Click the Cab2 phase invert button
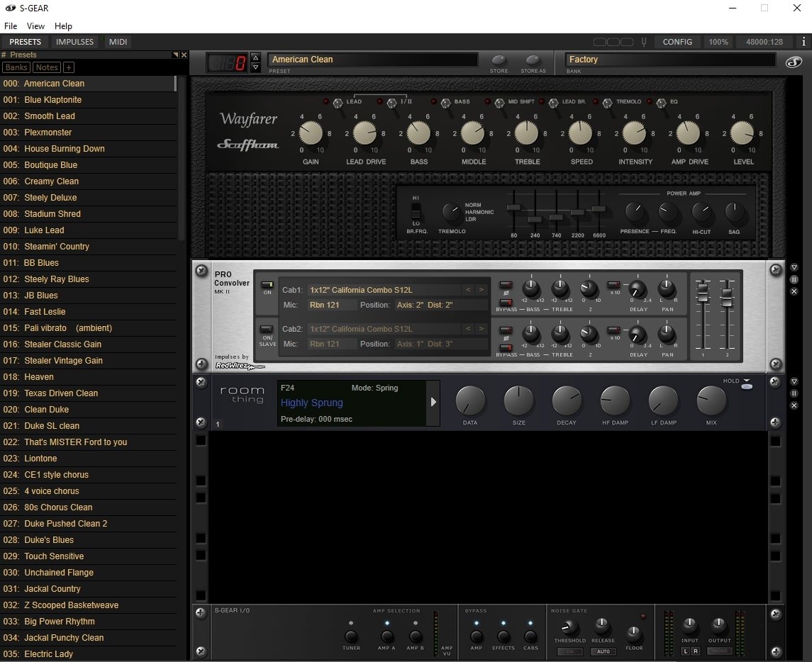812x662 pixels. tap(506, 330)
